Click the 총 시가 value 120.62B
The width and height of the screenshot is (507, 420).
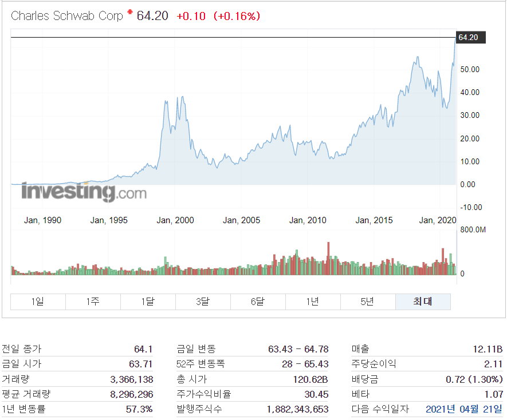click(x=311, y=379)
